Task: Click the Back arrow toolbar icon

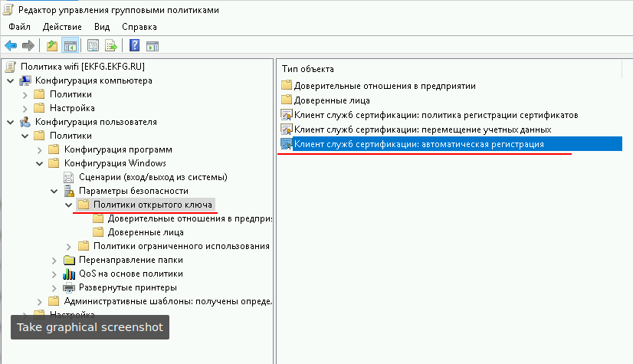Action: [11, 46]
